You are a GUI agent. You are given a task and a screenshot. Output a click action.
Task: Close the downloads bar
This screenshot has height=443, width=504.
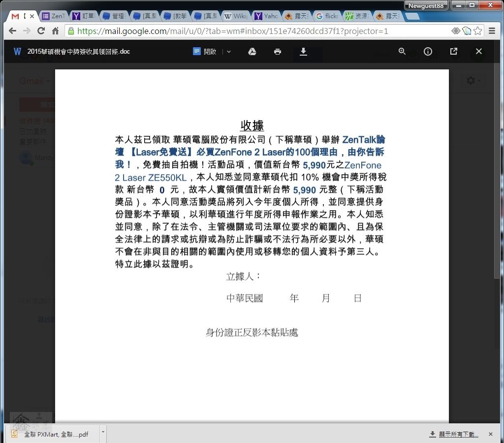[x=491, y=434]
